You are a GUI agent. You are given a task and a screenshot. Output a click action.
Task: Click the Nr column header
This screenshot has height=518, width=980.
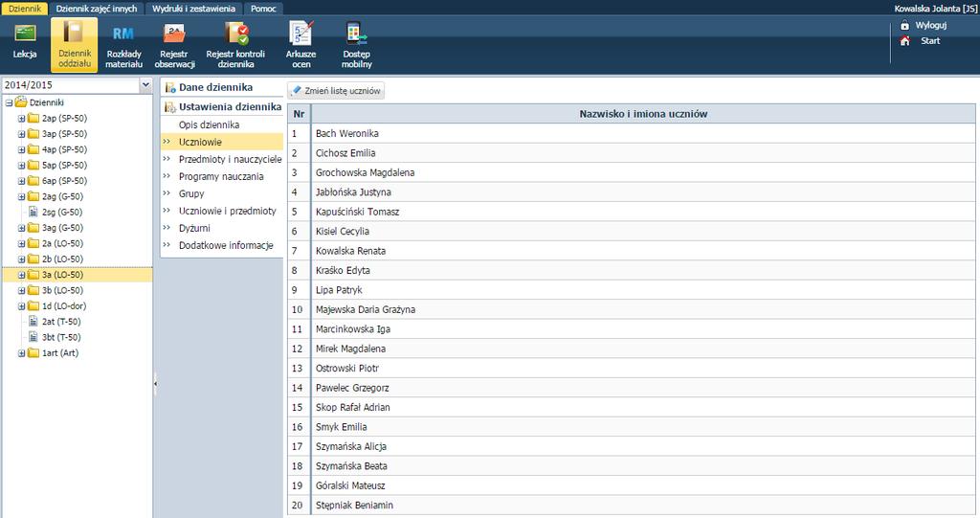tap(299, 114)
